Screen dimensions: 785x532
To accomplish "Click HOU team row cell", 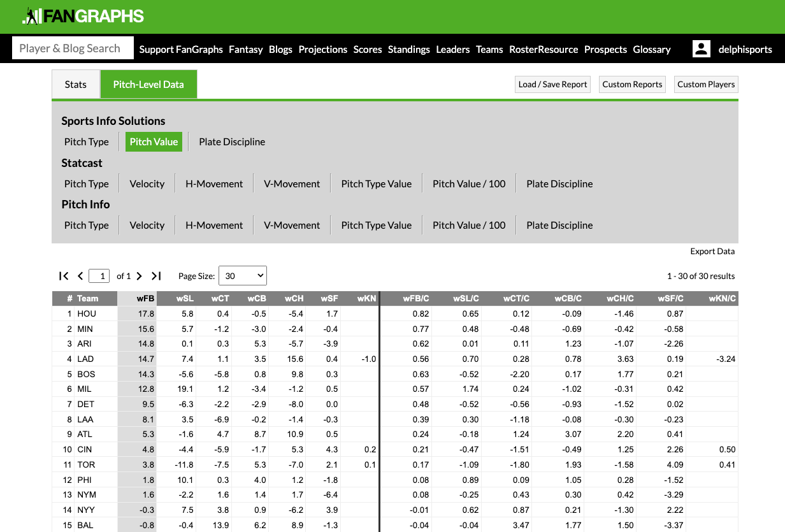I will point(87,313).
